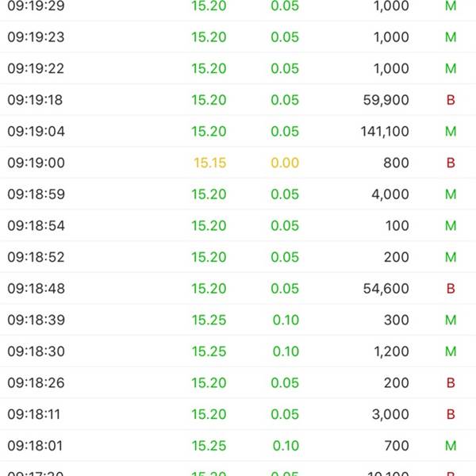Click the red B marker at 09:18:11
This screenshot has width=476, height=476.
451,414
